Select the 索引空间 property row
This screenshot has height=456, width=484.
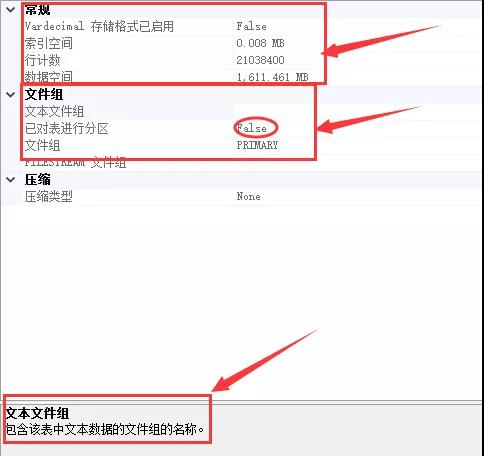coord(242,43)
